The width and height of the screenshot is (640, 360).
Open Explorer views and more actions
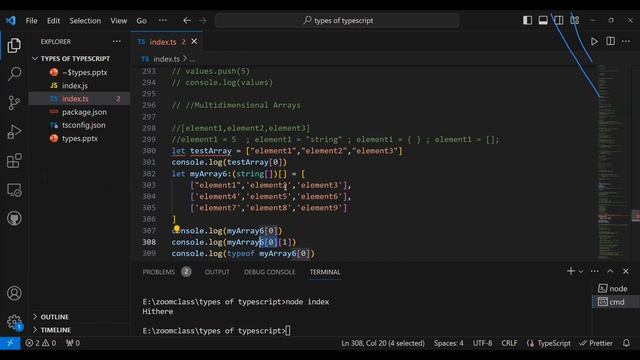click(117, 41)
